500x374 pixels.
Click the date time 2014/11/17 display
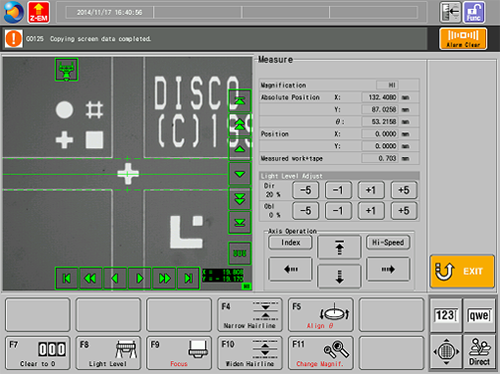[110, 13]
